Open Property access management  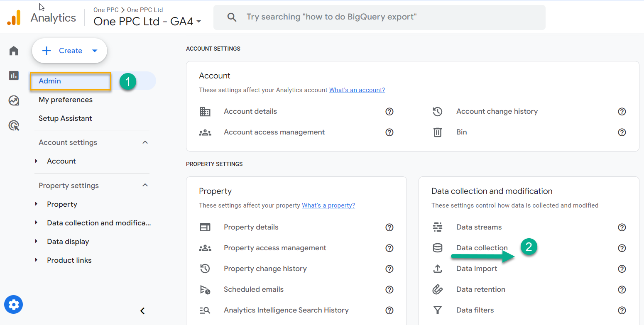pos(275,248)
